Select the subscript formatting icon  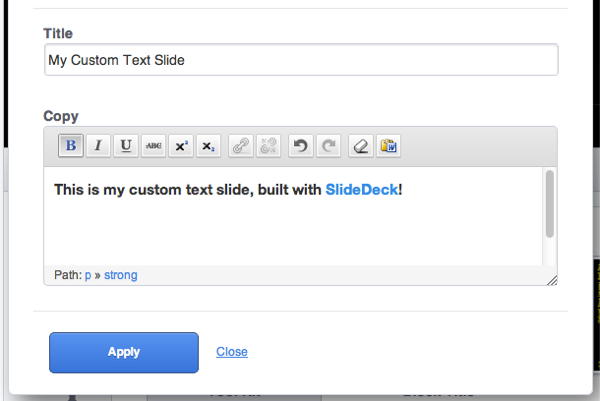209,146
